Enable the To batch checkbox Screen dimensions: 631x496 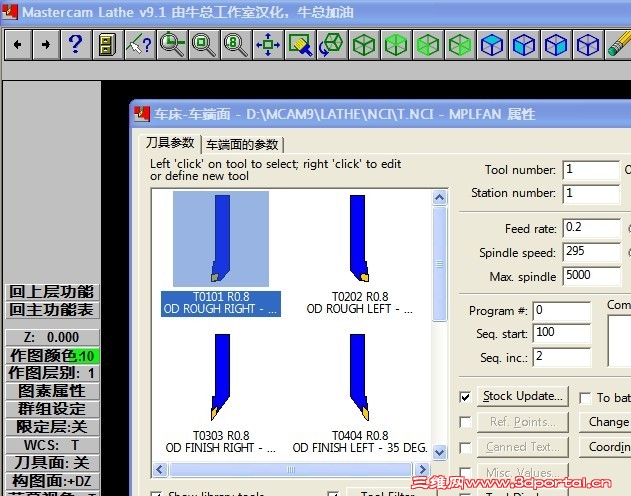click(585, 398)
